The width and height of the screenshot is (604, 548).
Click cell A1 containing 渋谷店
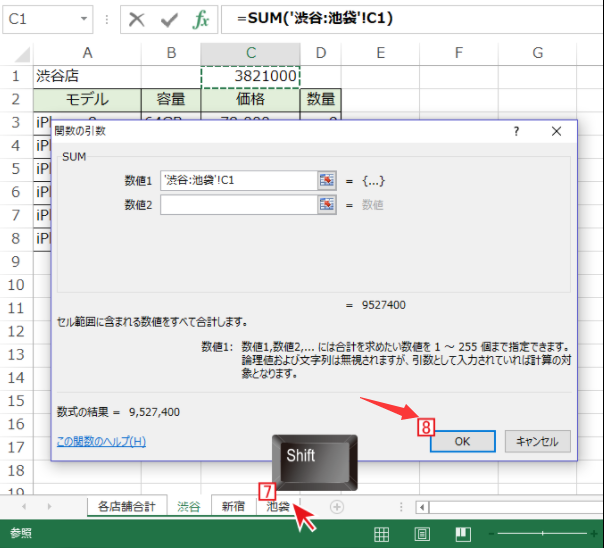87,76
